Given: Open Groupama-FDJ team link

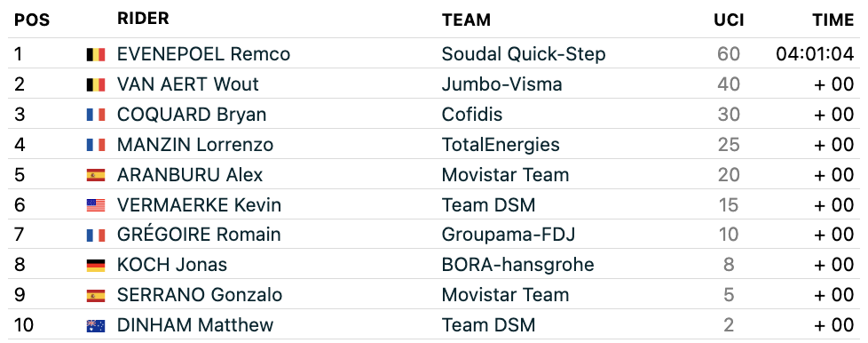Looking at the screenshot, I should pos(509,235).
